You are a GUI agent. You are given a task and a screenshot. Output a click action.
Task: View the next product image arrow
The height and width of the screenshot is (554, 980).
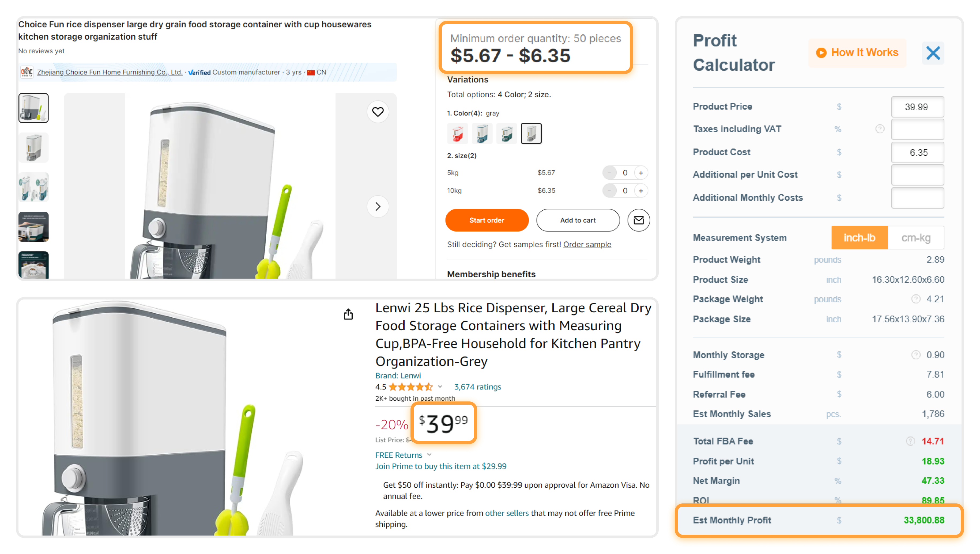378,206
